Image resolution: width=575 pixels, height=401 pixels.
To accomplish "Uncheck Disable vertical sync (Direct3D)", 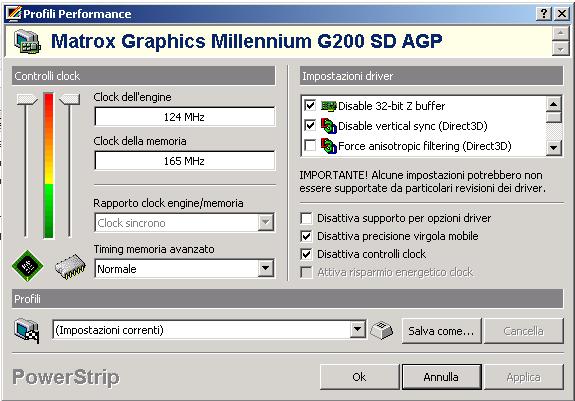I will click(x=310, y=125).
